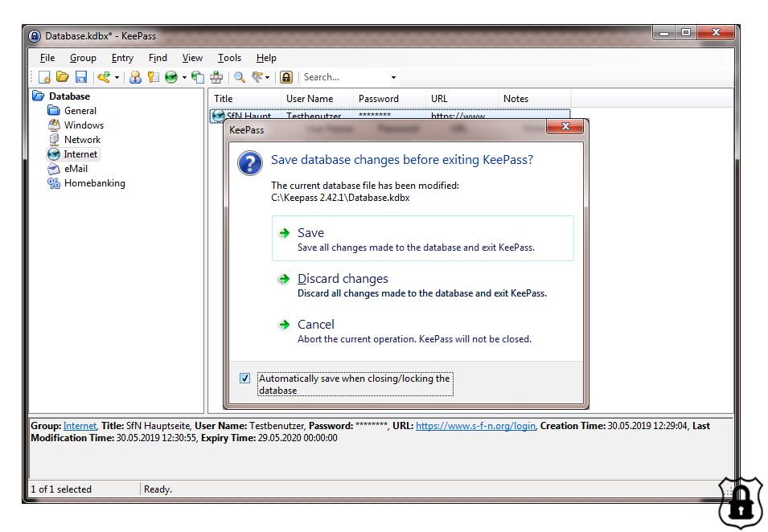Click the C:\Keepass 2.42.1\Database.kdbx path text
Screen dimensions: 768x532
340,198
